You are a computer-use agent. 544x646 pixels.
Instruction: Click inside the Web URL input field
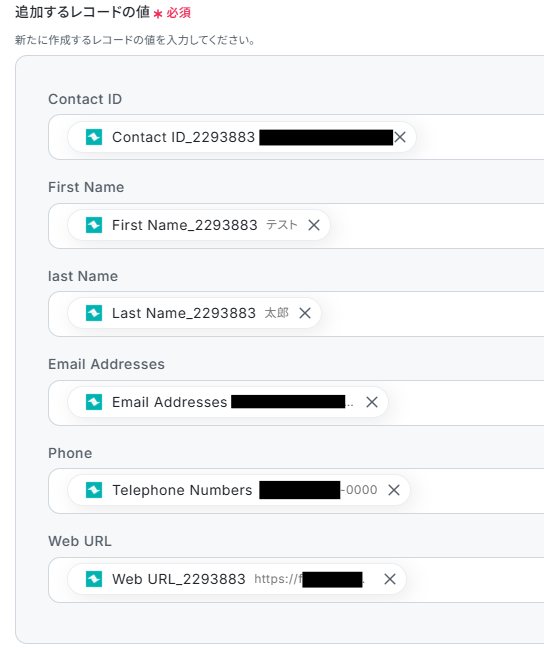(474, 580)
